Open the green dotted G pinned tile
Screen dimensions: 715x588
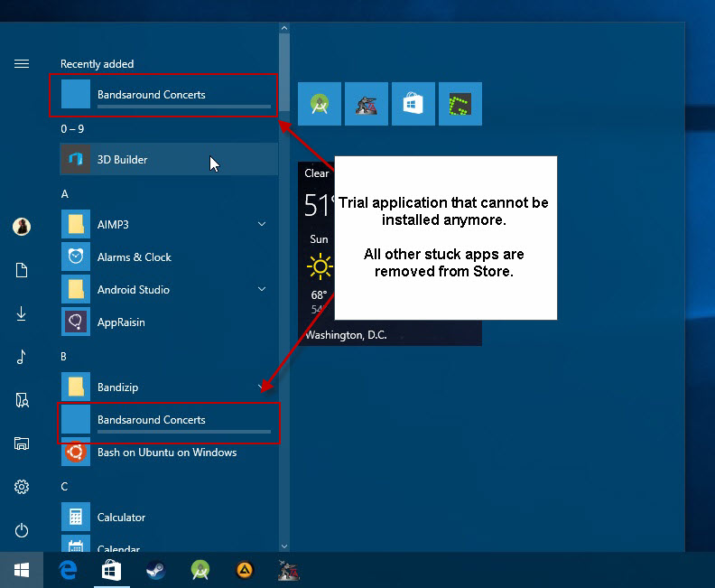460,104
